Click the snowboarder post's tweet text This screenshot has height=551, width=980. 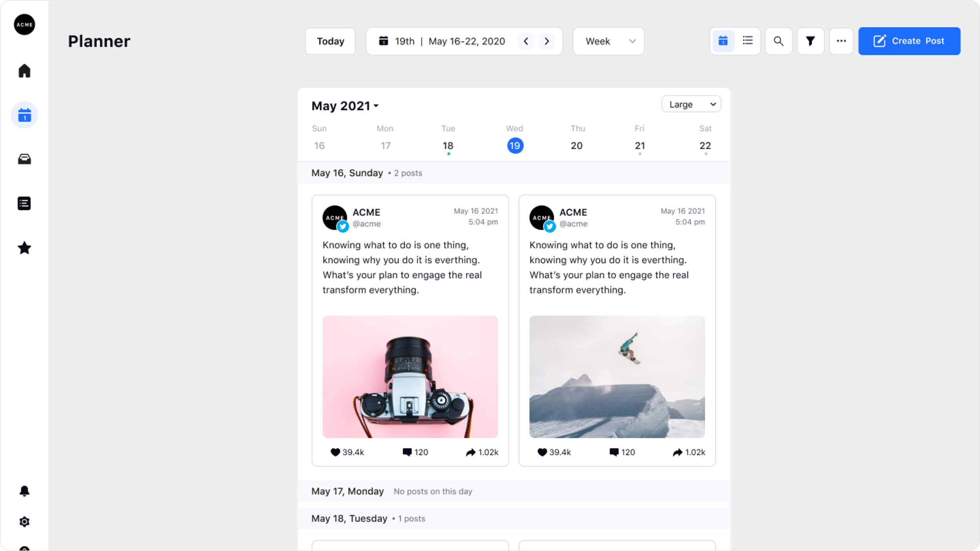[609, 267]
